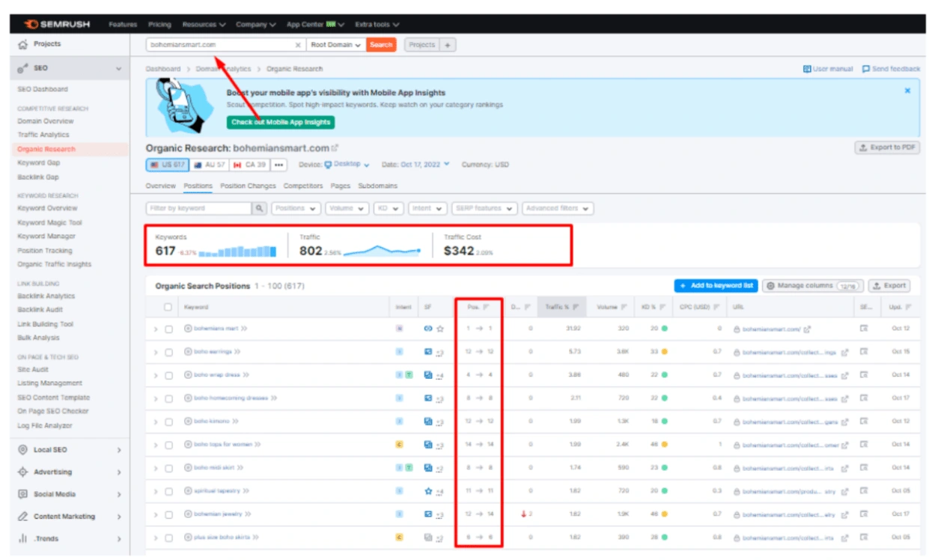Click the Social Media sidebar icon
This screenshot has height=560, width=938.
pyautogui.click(x=23, y=494)
